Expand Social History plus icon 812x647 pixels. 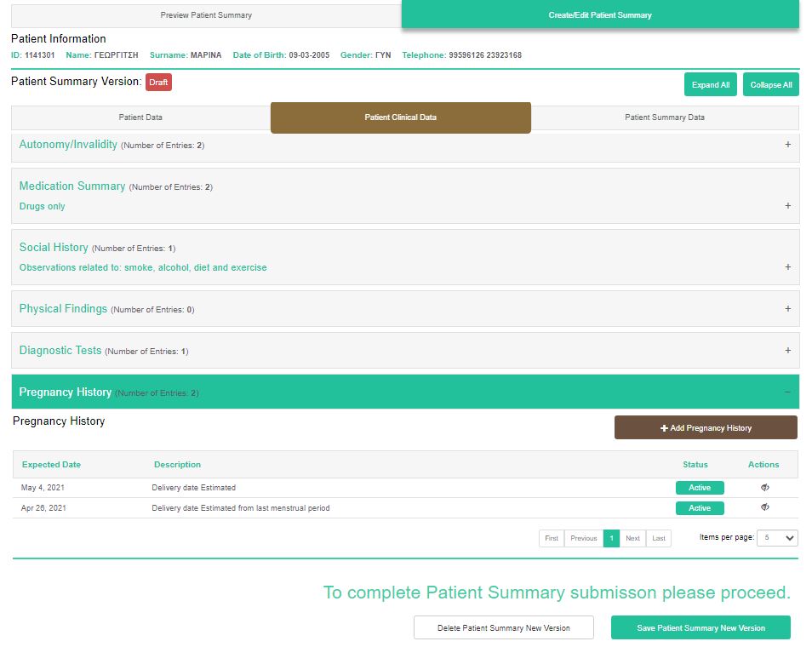click(787, 267)
